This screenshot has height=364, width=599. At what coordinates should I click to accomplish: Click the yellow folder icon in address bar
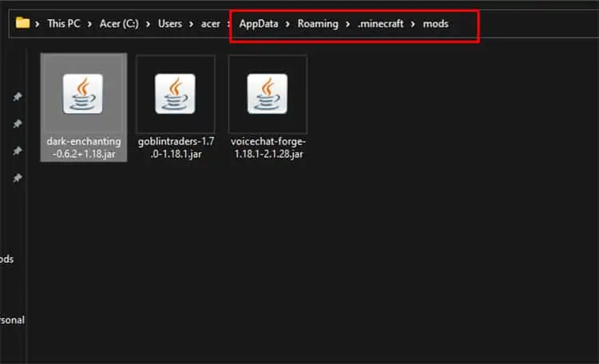click(x=22, y=23)
